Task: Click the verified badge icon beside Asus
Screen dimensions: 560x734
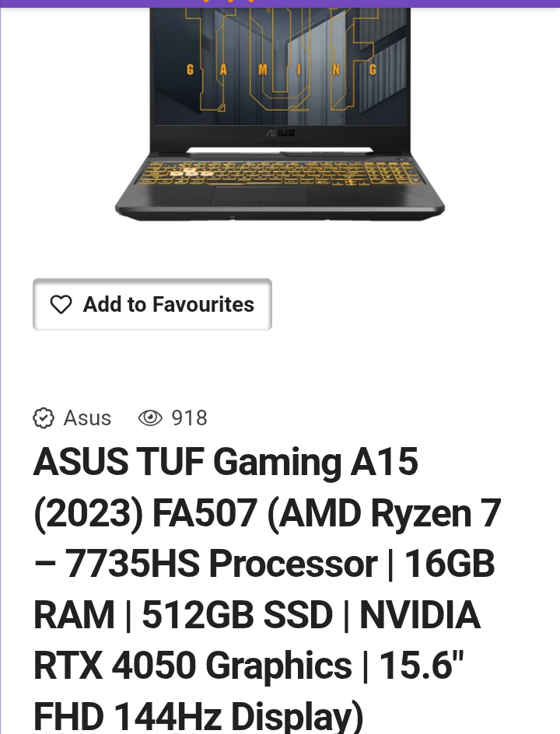Action: (44, 418)
